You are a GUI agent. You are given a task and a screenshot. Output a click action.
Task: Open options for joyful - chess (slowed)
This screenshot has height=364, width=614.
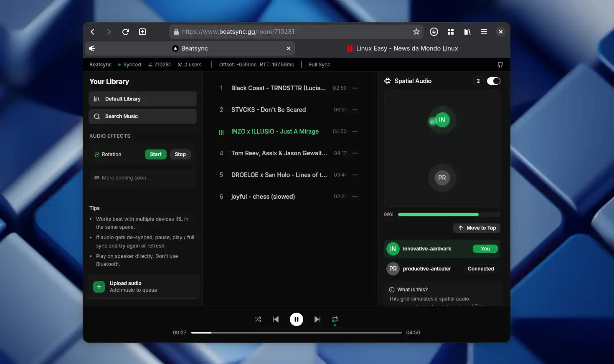(x=355, y=196)
